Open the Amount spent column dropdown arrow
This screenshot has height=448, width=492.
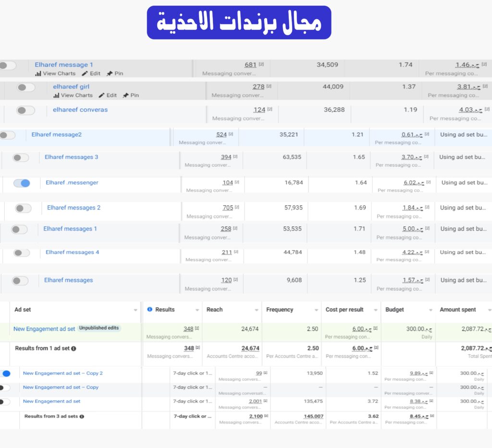(x=489, y=310)
